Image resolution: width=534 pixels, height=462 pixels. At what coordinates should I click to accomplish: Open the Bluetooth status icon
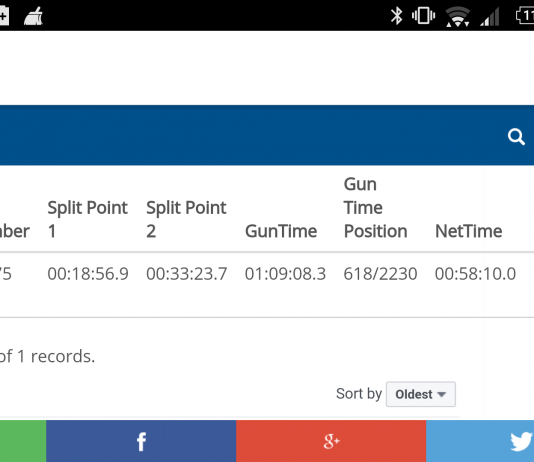point(396,16)
